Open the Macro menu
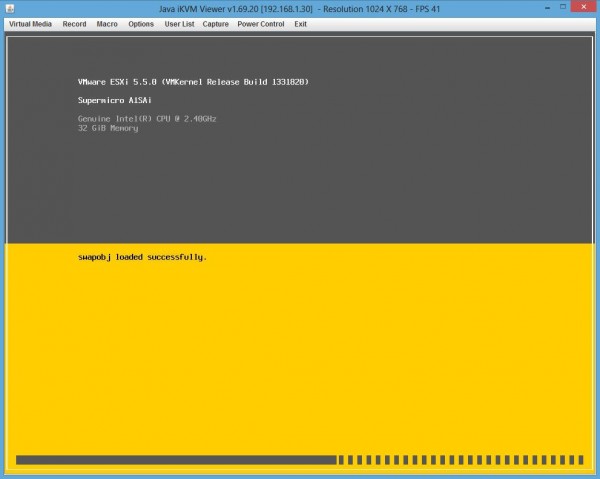 click(107, 24)
